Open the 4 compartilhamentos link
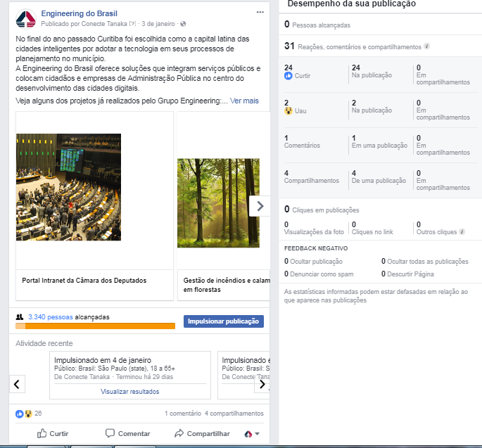The image size is (482, 448). (234, 414)
